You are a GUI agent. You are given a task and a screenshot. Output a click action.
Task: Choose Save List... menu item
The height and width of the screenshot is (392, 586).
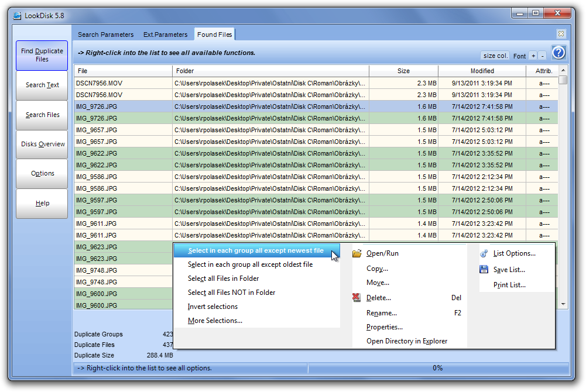tap(516, 270)
